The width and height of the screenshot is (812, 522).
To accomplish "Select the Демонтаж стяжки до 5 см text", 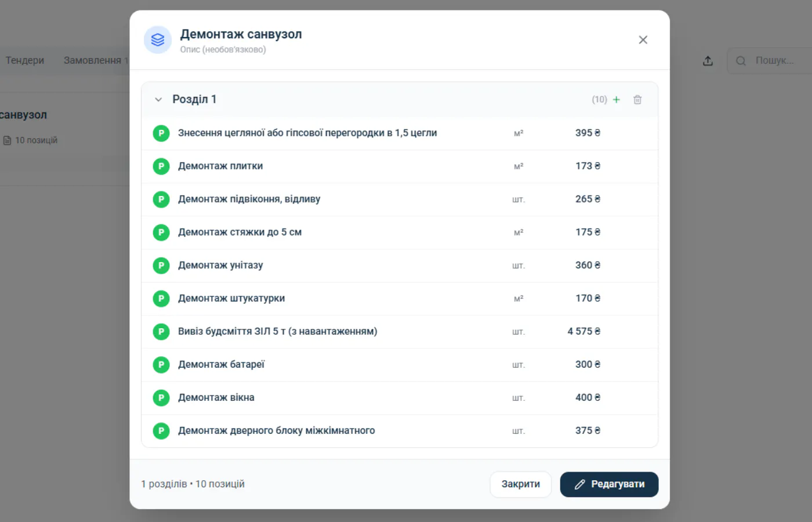I will point(240,233).
